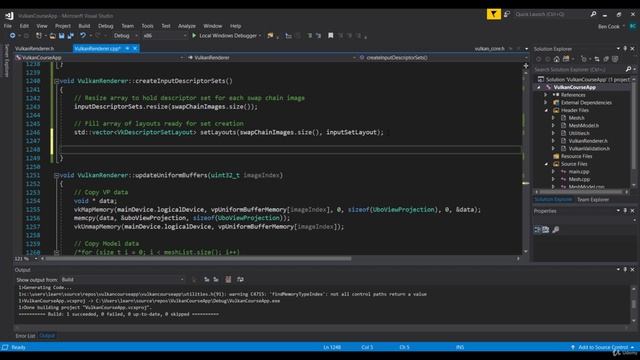This screenshot has height=360, width=640.
Task: Click the feedback icon beside Quick Launch
Action: click(x=507, y=14)
